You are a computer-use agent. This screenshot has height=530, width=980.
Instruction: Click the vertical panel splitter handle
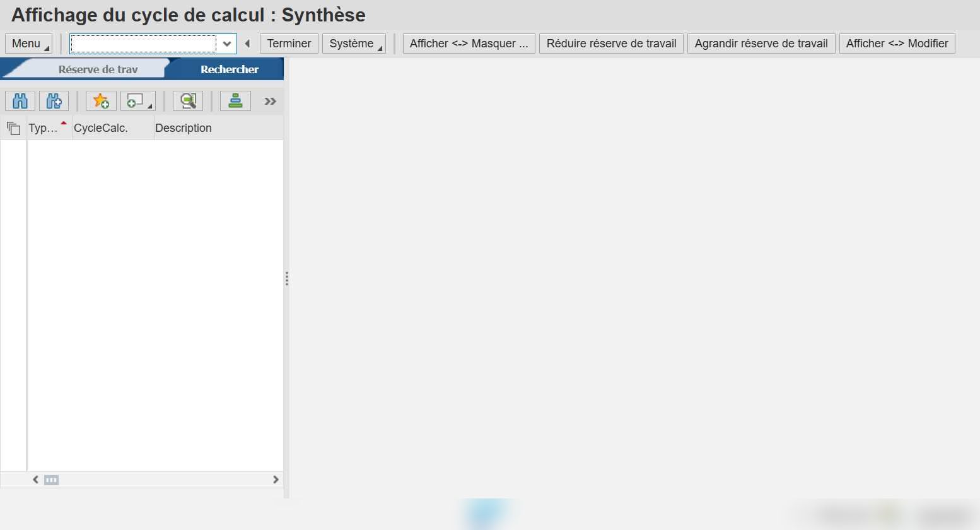[x=286, y=278]
